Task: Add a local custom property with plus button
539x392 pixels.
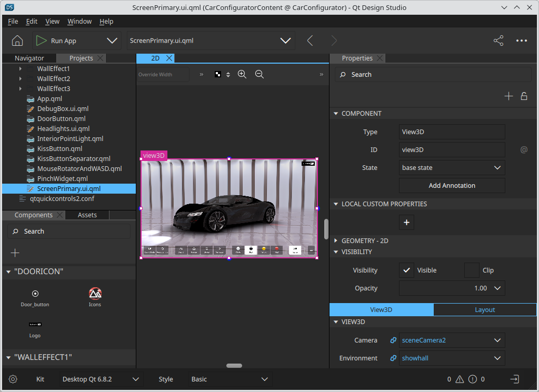Action: [x=406, y=223]
